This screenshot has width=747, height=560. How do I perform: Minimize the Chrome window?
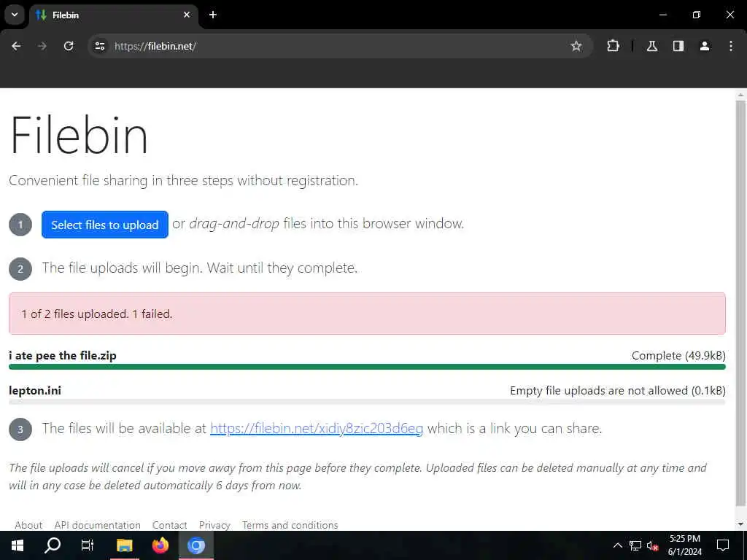(x=662, y=15)
